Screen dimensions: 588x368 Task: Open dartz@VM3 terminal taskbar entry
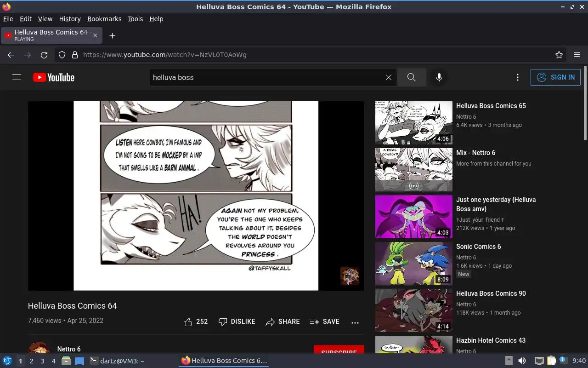click(x=117, y=361)
